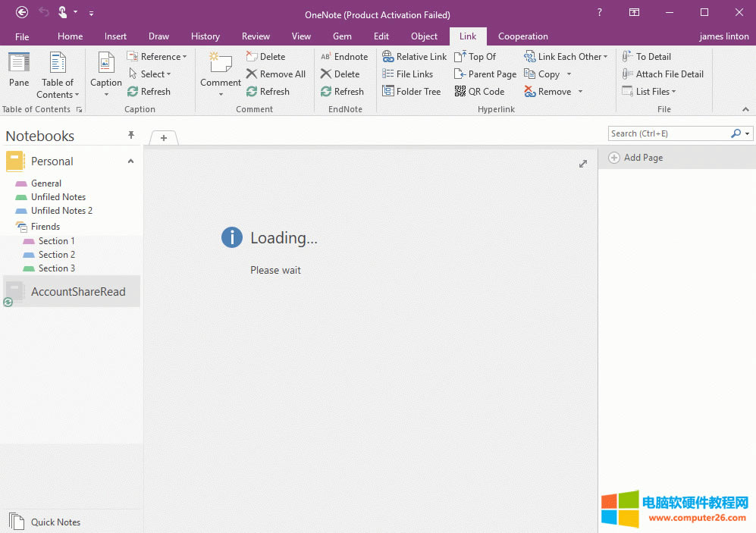The image size is (756, 533).
Task: Toggle the ribbon collapse chevron
Action: point(745,108)
